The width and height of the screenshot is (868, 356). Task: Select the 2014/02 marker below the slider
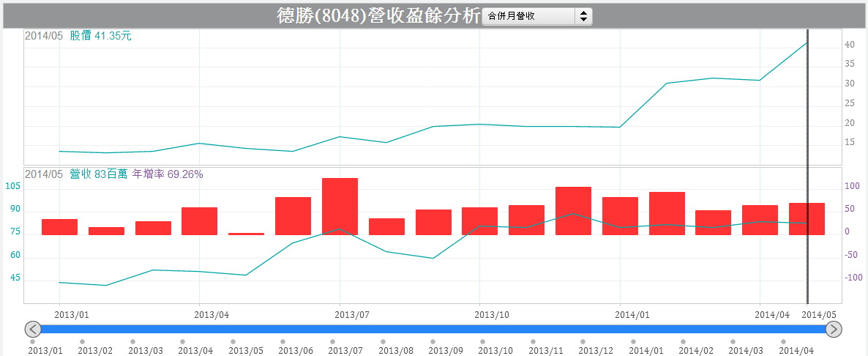pos(683,341)
